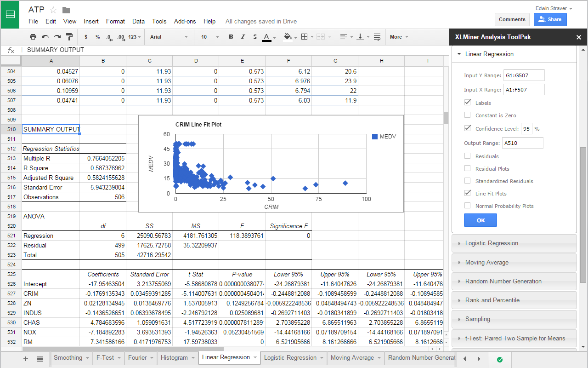This screenshot has height=368, width=588.
Task: Click the undo arrow icon
Action: (45, 37)
